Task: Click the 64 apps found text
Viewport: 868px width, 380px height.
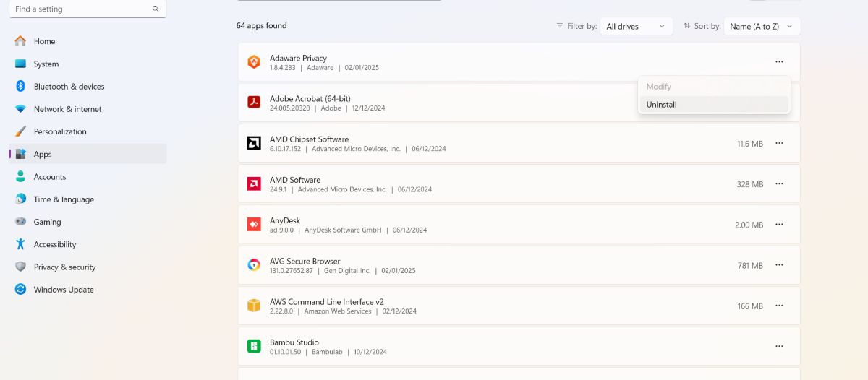Action: (x=262, y=25)
